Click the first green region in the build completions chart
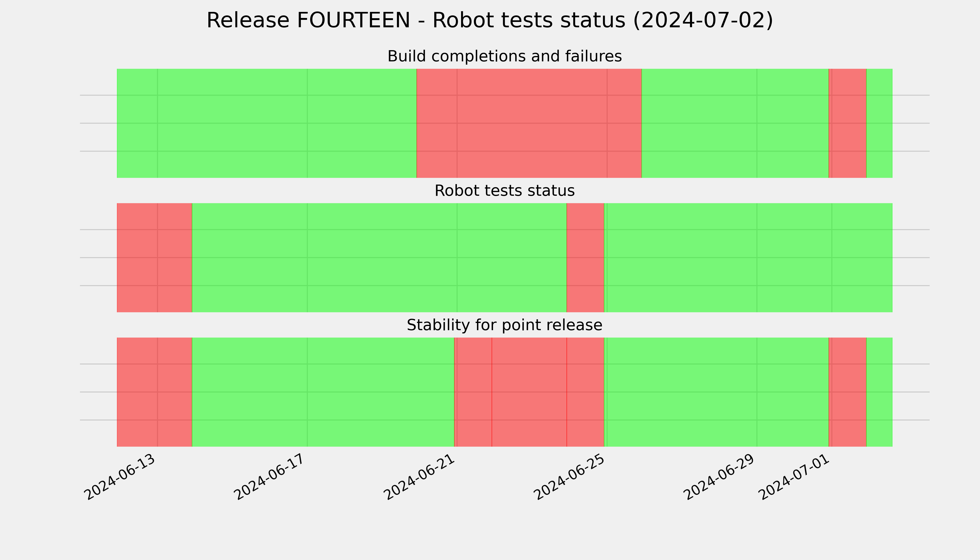Screen dimensions: 980x560 click(x=266, y=123)
